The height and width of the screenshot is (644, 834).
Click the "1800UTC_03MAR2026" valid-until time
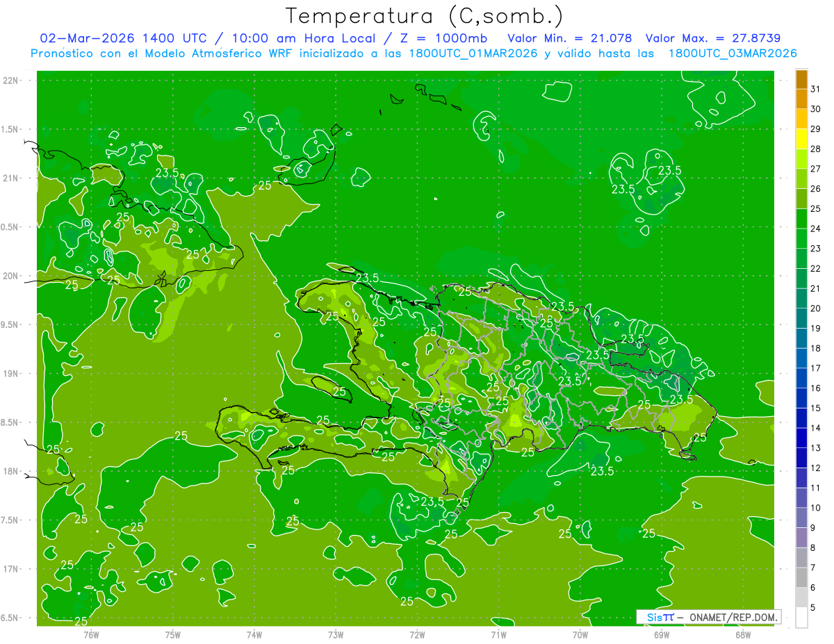tap(732, 53)
